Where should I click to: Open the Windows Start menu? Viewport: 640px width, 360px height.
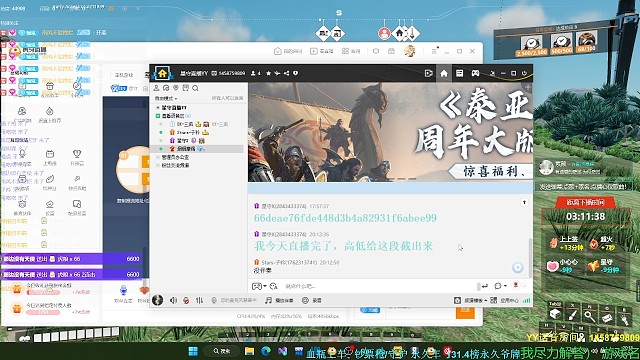(x=193, y=351)
